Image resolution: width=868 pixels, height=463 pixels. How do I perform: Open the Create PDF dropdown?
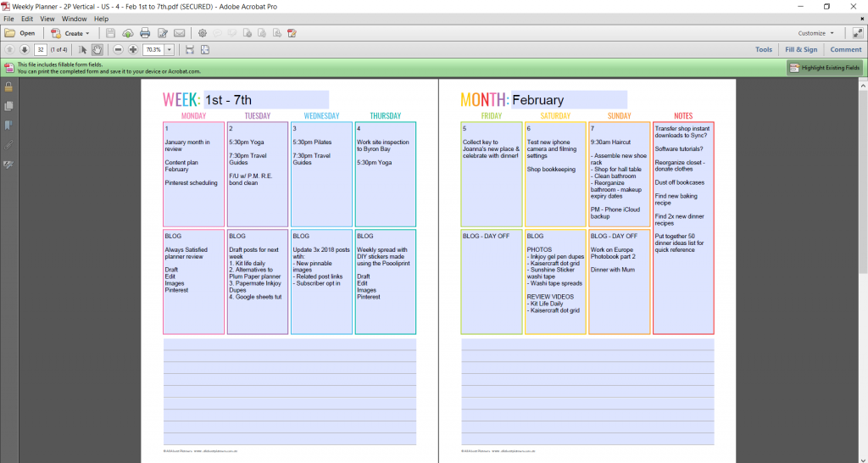click(x=70, y=33)
